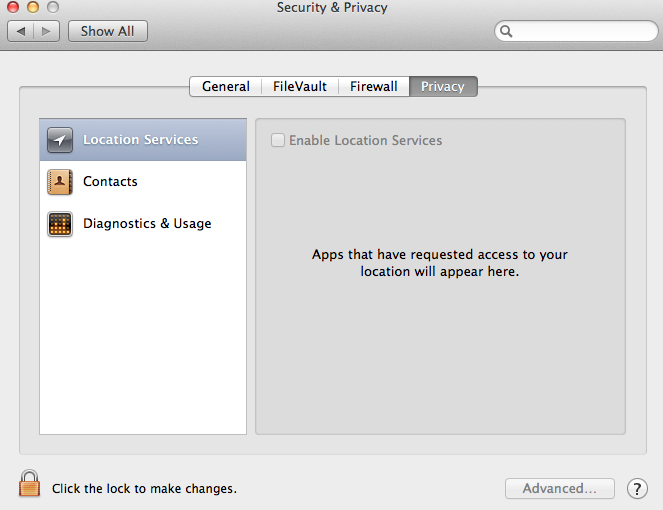Go back using the left arrow
663x510 pixels.
tap(21, 31)
